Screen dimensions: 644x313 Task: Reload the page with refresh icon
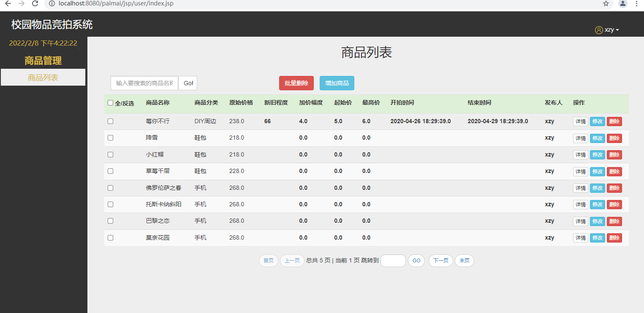click(35, 3)
